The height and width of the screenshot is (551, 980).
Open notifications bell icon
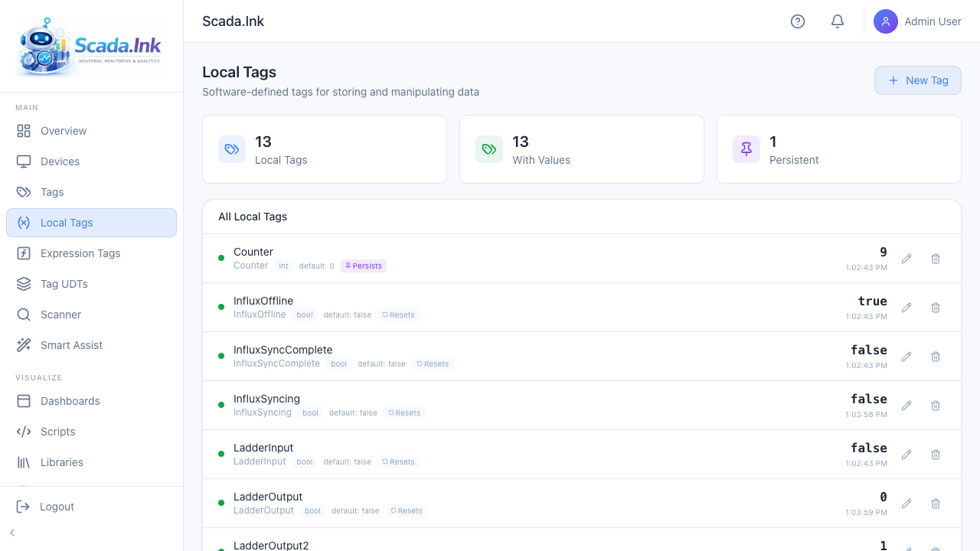tap(838, 21)
